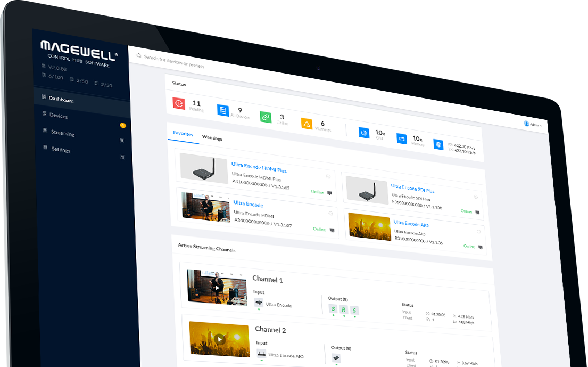Click the Ultra Encode HDMI Plus device thumbnail

coord(204,168)
